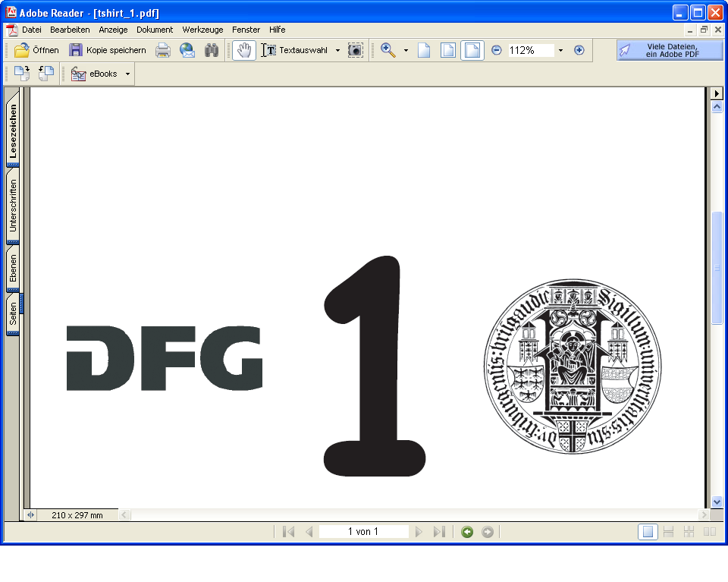The height and width of the screenshot is (582, 728).
Task: Toggle the navigation pane splitter button
Action: pos(30,514)
